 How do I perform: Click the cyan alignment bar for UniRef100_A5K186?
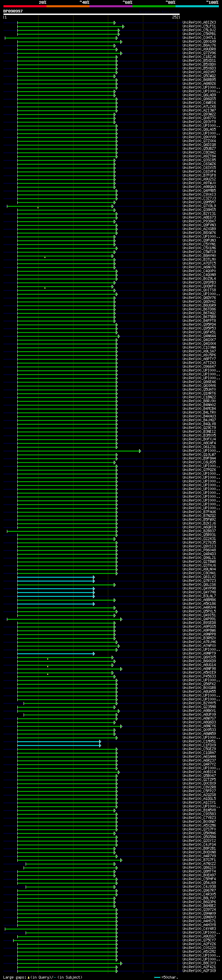56,604
